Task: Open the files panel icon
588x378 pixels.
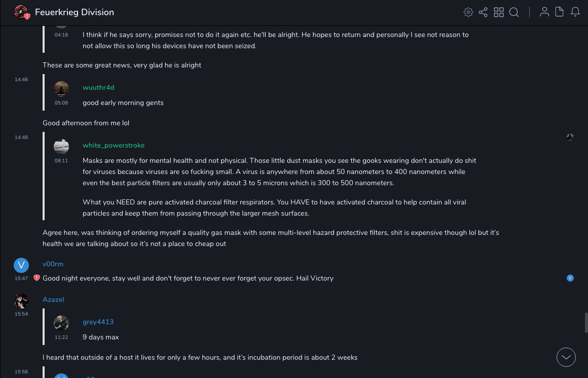Action: coord(560,12)
